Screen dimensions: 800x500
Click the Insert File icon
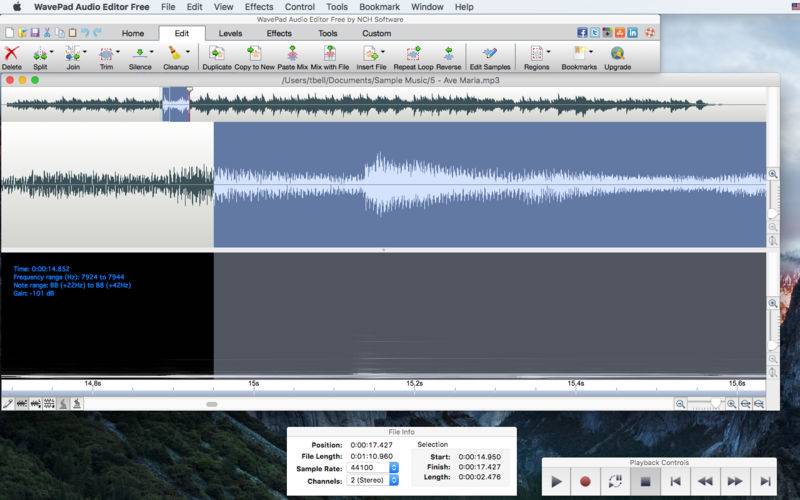(x=370, y=54)
